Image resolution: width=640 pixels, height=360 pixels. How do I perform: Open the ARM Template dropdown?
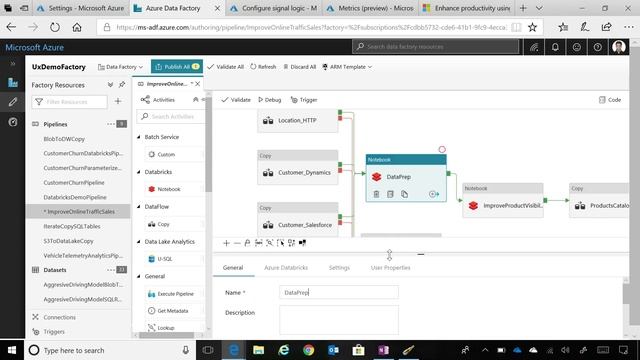click(347, 67)
